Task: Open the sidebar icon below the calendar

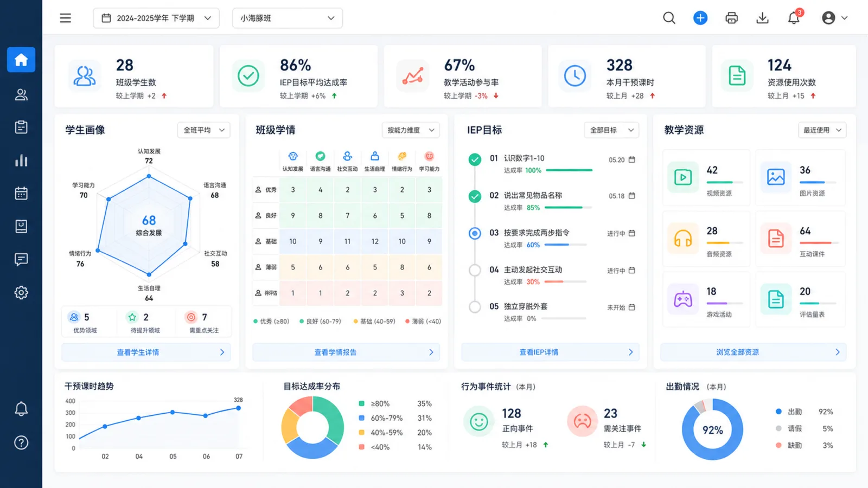Action: [x=21, y=226]
